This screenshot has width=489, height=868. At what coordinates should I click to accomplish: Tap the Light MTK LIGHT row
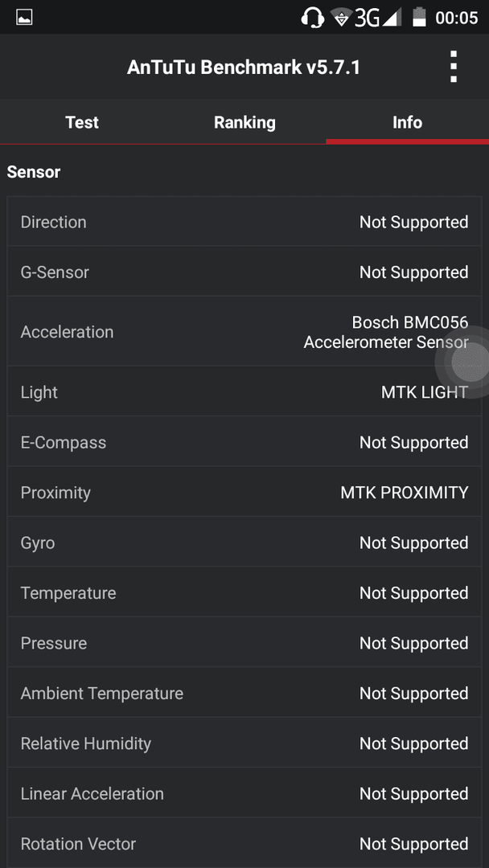point(244,391)
